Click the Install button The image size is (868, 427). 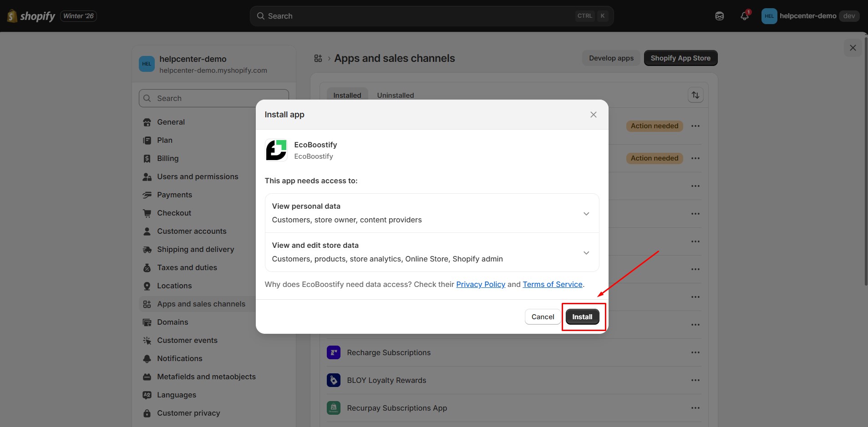(x=582, y=316)
